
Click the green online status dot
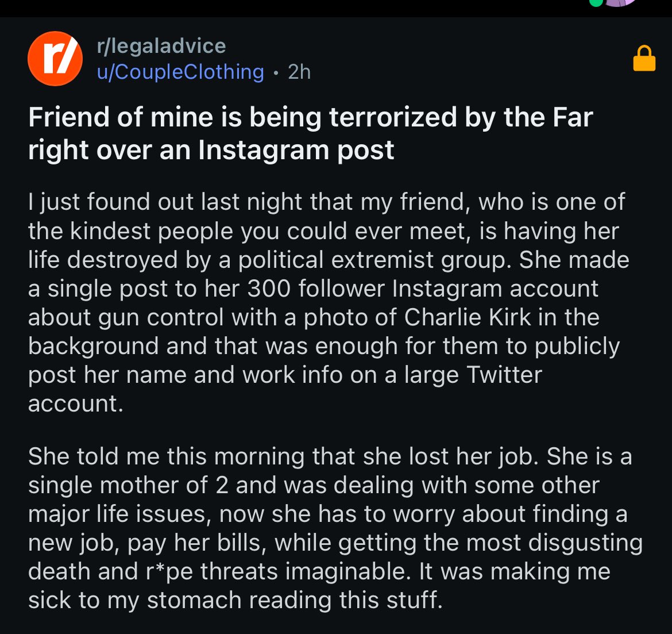tap(596, 2)
